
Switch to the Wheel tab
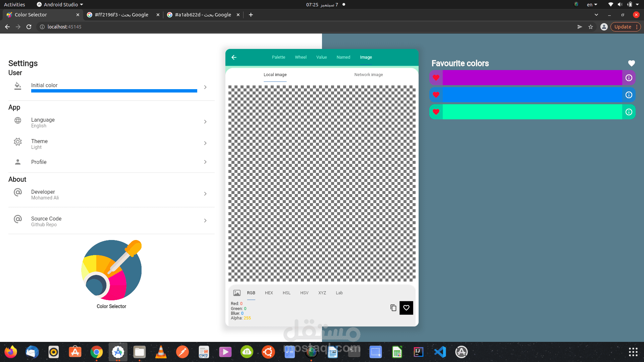301,57
